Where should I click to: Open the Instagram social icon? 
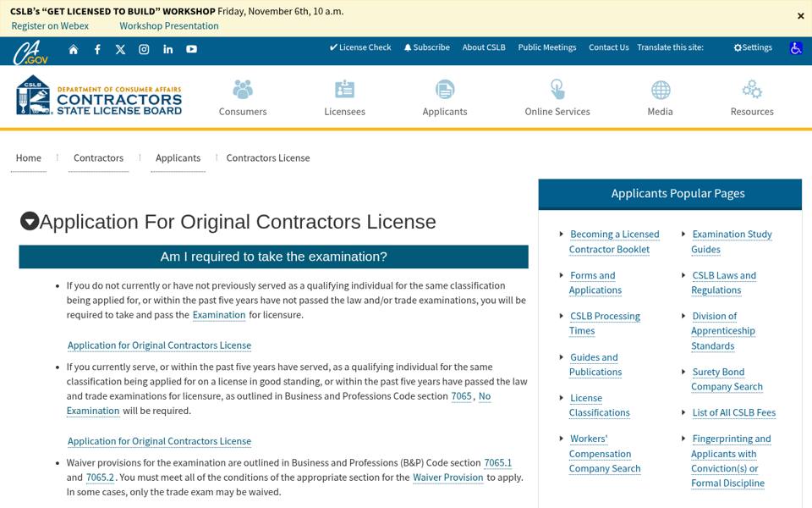[x=144, y=49]
